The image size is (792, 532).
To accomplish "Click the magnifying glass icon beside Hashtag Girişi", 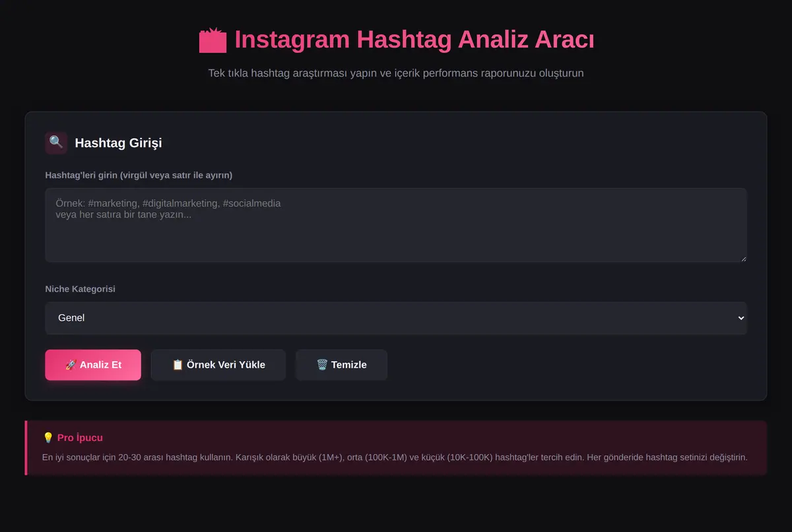I will pos(56,143).
